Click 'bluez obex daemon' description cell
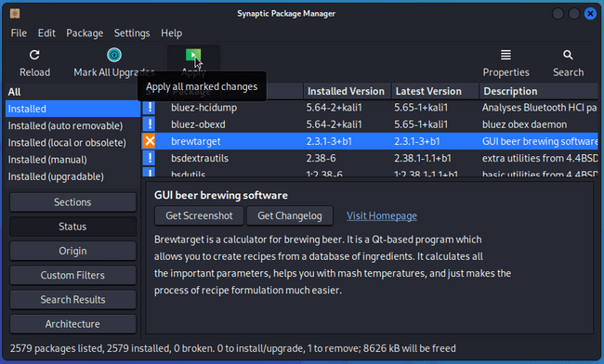Viewport: 604px width, 364px height. coord(524,124)
